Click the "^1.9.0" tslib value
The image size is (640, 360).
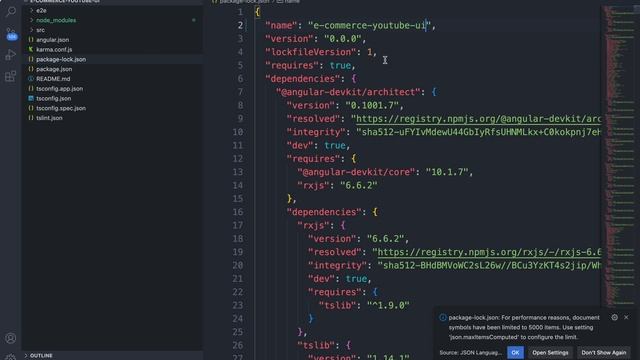[388, 305]
